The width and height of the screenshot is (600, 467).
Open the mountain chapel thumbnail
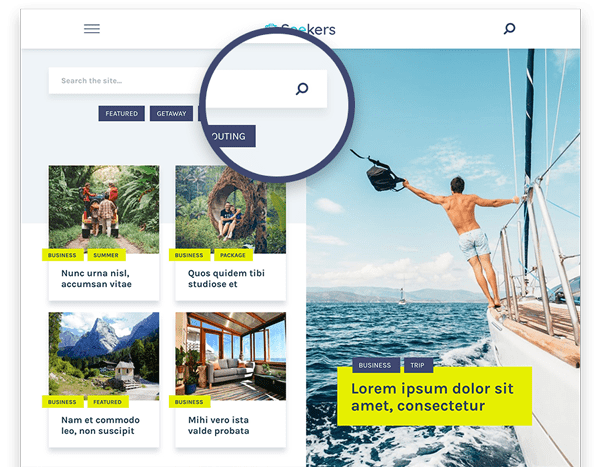104,356
